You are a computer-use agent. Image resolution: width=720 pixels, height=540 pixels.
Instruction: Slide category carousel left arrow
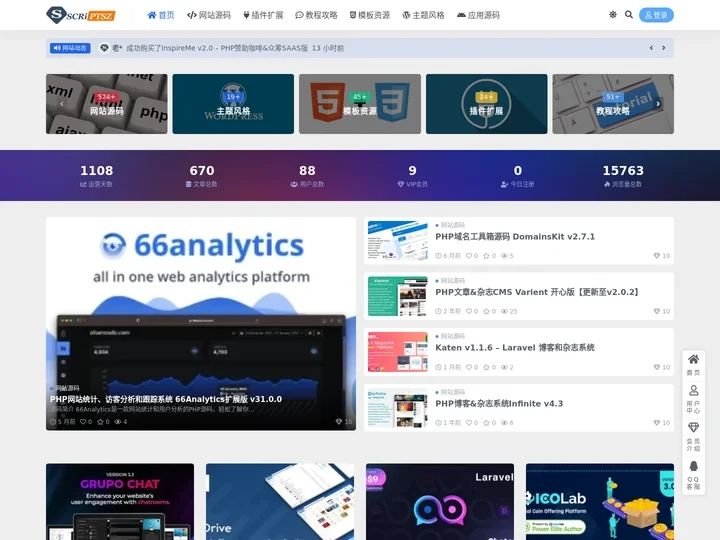point(62,104)
